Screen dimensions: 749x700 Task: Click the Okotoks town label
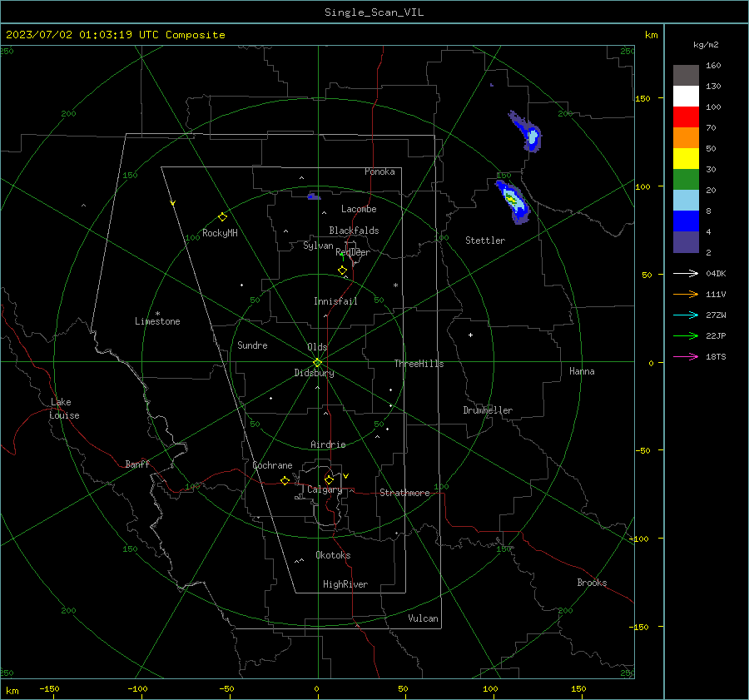coord(333,555)
